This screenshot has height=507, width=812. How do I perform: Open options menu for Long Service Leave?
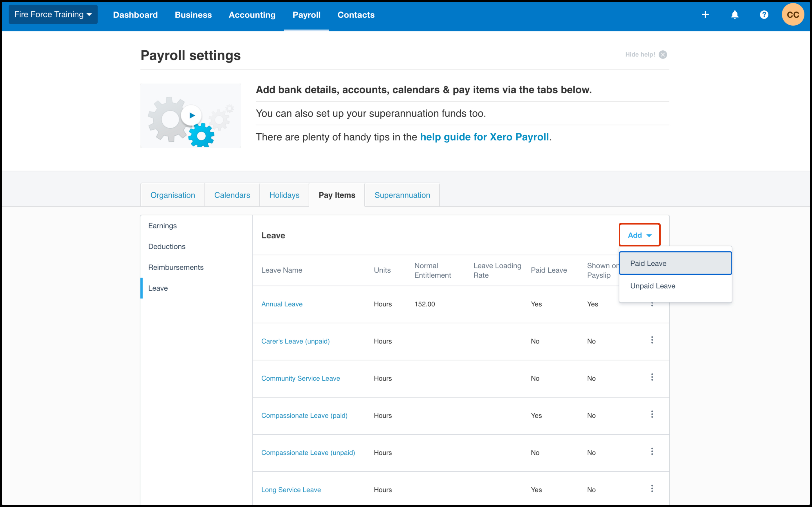[652, 488]
